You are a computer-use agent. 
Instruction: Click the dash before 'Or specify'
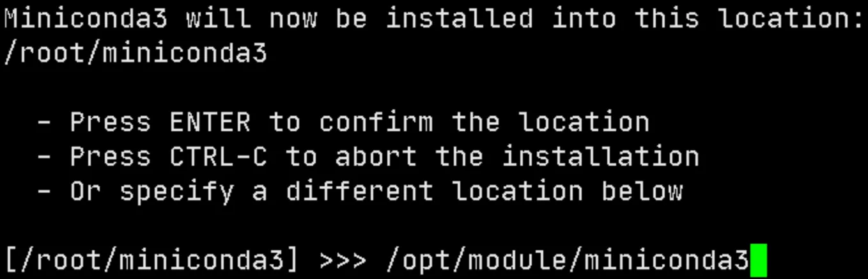point(44,191)
